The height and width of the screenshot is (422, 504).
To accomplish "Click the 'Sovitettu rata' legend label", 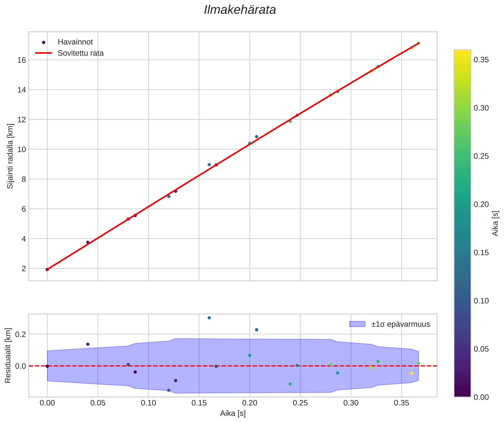I will click(81, 53).
